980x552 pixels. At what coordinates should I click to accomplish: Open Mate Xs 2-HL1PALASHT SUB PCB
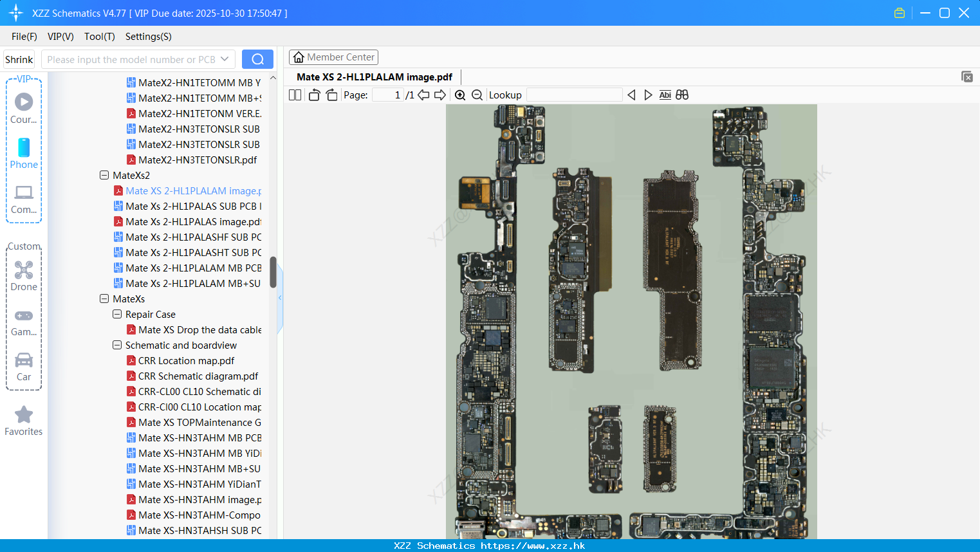click(x=187, y=252)
